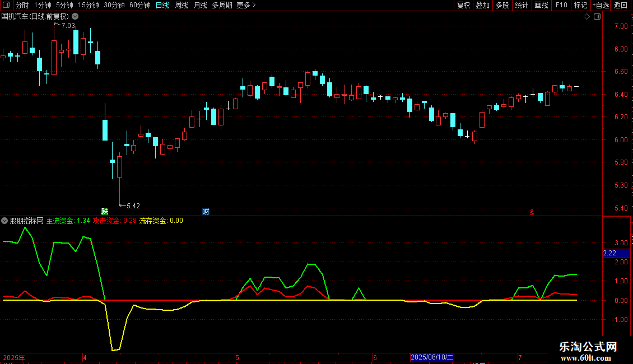Switch to 日线 daily chart
633x364 pixels.
pos(162,5)
